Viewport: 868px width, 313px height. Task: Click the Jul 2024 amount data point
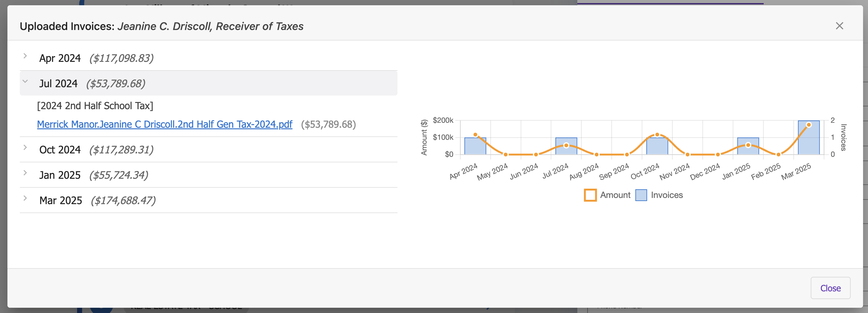[x=566, y=145]
